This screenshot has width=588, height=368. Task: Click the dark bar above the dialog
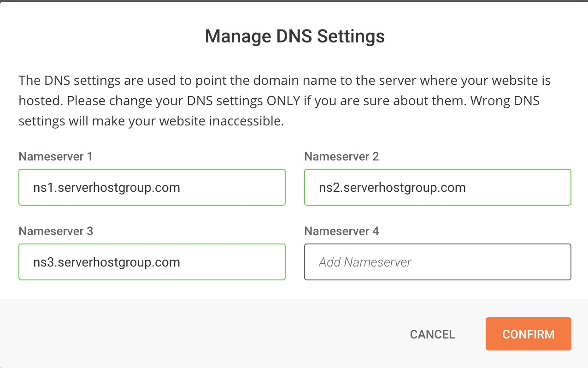click(294, 2)
